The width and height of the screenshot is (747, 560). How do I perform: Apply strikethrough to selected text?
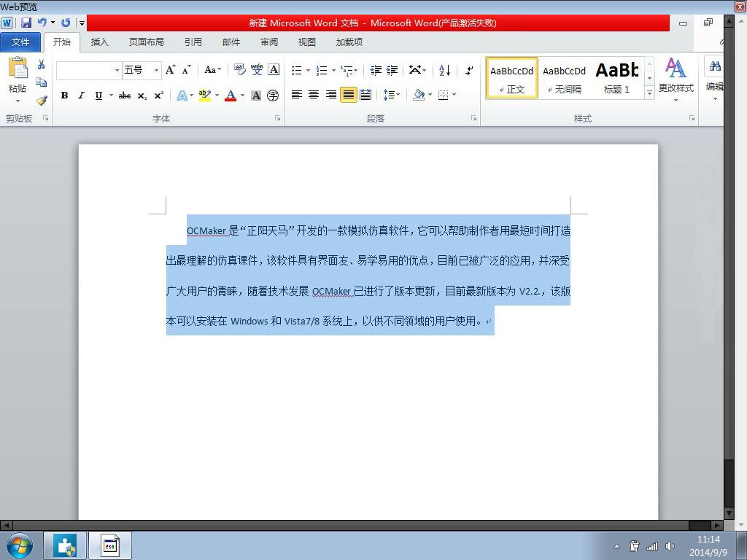pos(125,96)
